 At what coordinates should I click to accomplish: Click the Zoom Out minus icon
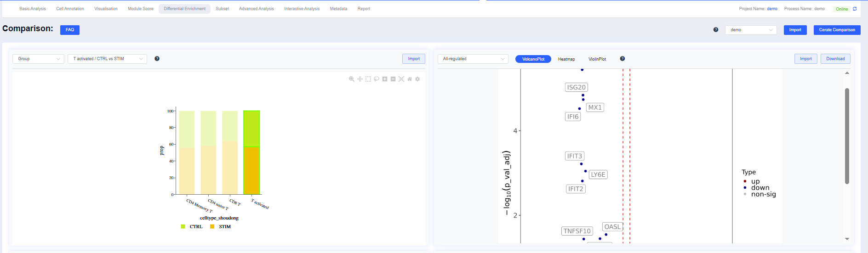pos(393,79)
